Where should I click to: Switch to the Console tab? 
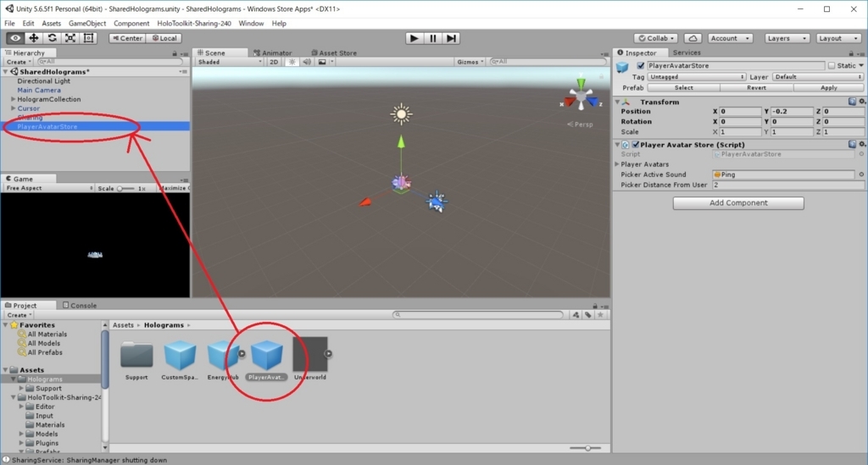pyautogui.click(x=80, y=305)
